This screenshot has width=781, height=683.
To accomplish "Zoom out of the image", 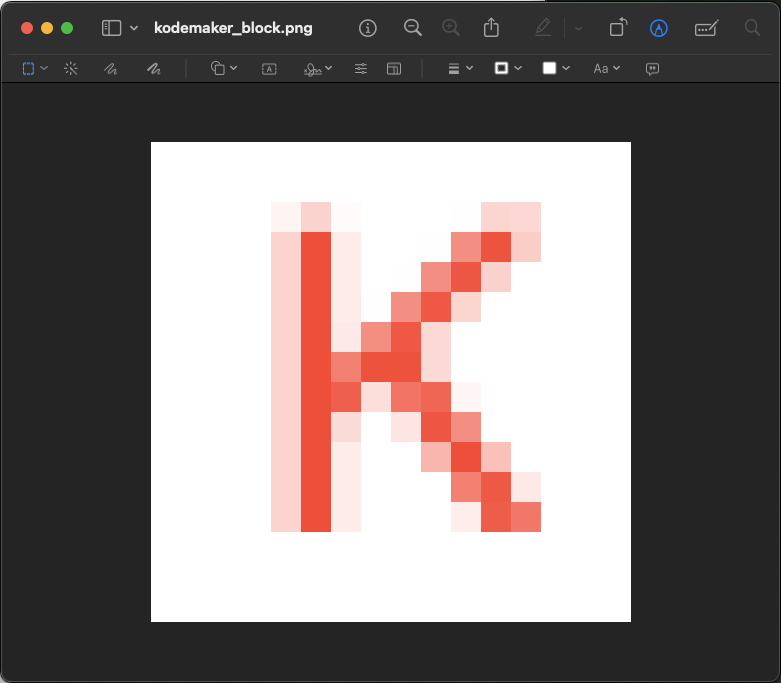I will [x=412, y=28].
